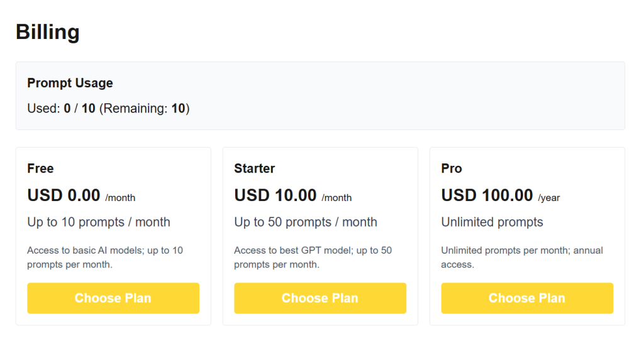
Task: Click the USD 10.00 price
Action: [275, 195]
